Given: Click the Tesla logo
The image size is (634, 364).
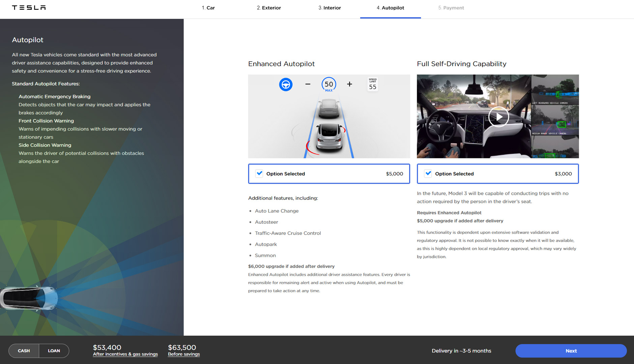Looking at the screenshot, I should [29, 8].
